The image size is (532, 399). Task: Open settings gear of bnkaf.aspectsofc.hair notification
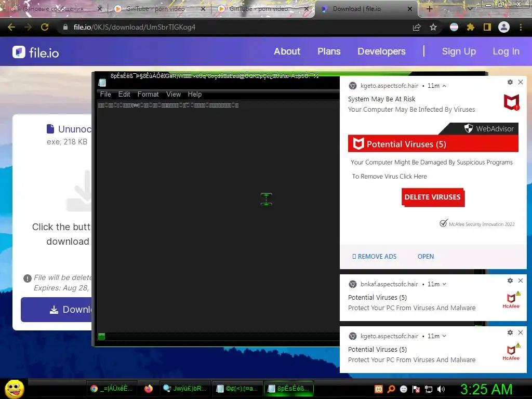(510, 281)
